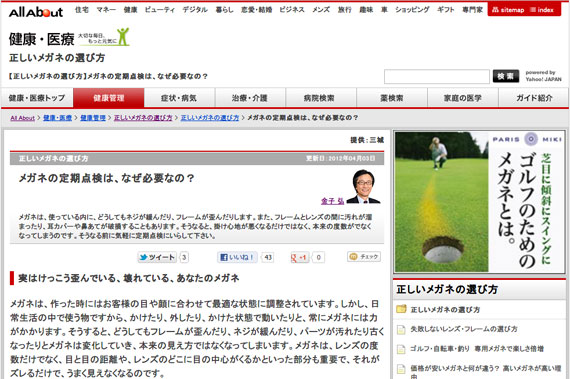
Task: Click the author portrait photo
Action: point(364,186)
